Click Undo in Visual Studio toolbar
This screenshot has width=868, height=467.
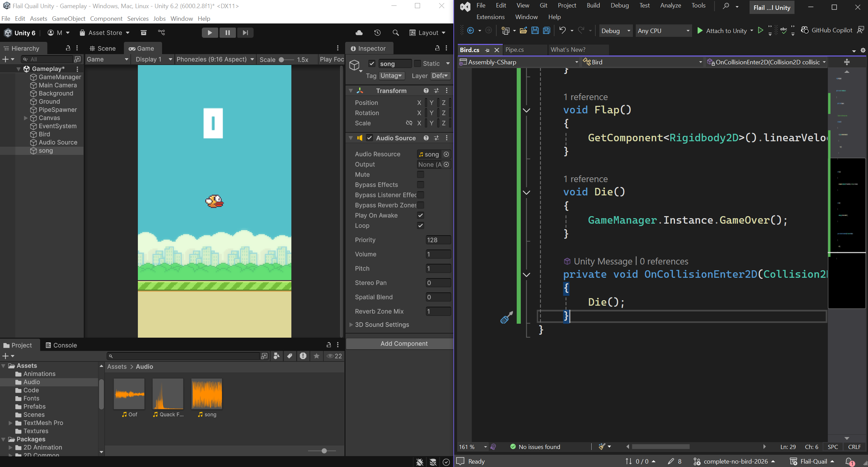562,31
